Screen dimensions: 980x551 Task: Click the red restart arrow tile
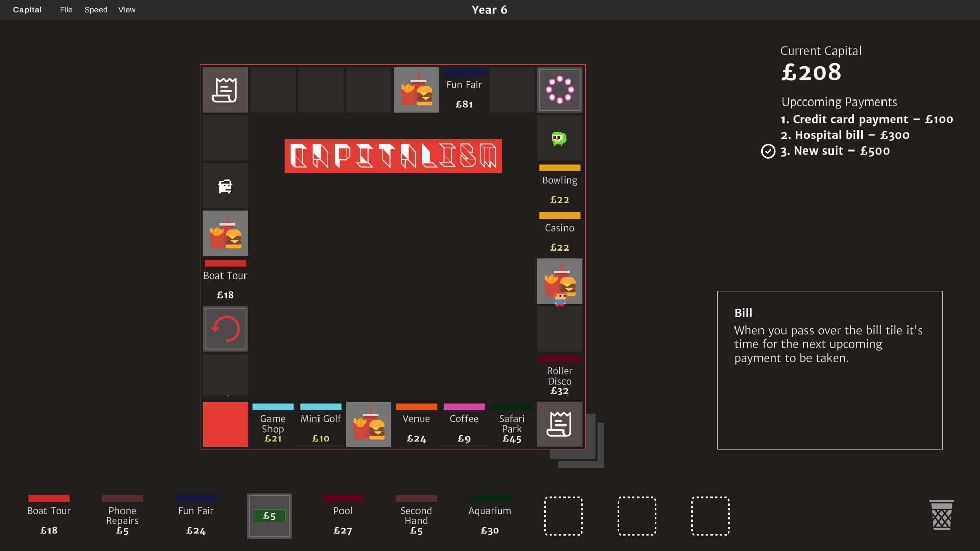pos(225,329)
